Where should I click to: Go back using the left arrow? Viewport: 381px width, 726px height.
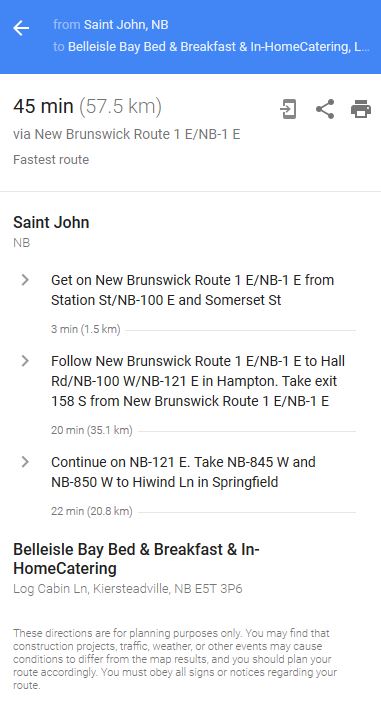pyautogui.click(x=21, y=28)
